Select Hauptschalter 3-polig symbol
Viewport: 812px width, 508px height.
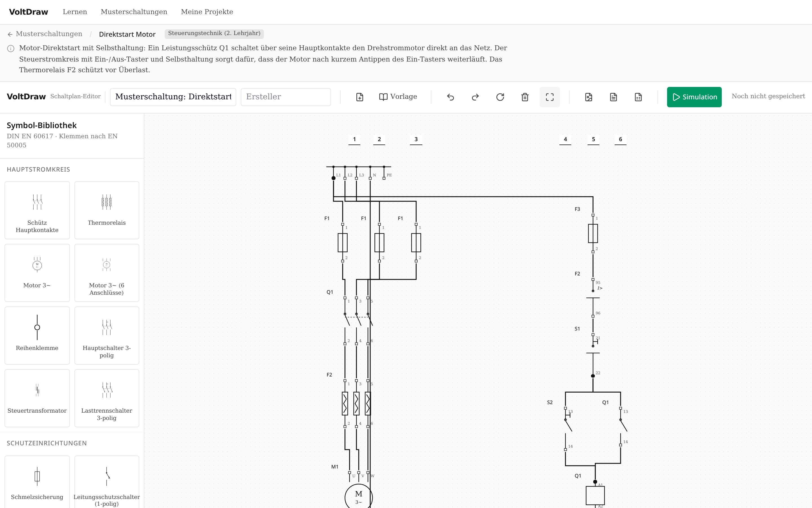click(x=107, y=336)
